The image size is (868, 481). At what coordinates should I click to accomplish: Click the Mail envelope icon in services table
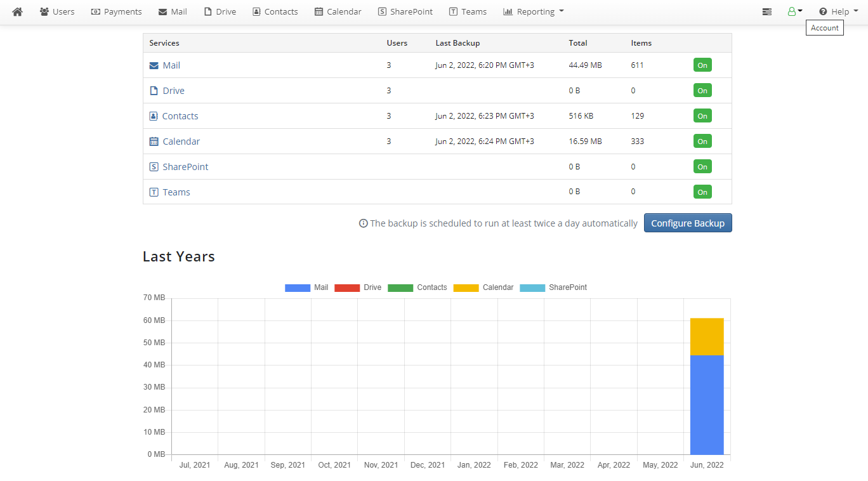coord(154,65)
